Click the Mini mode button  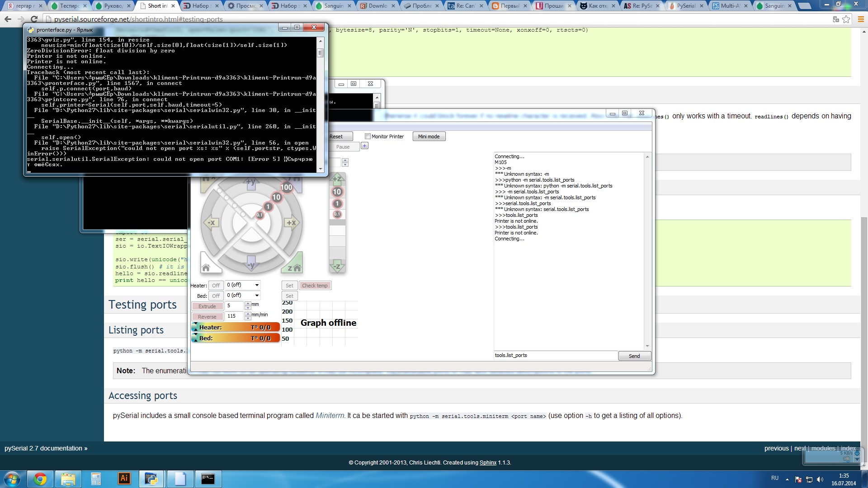click(429, 136)
